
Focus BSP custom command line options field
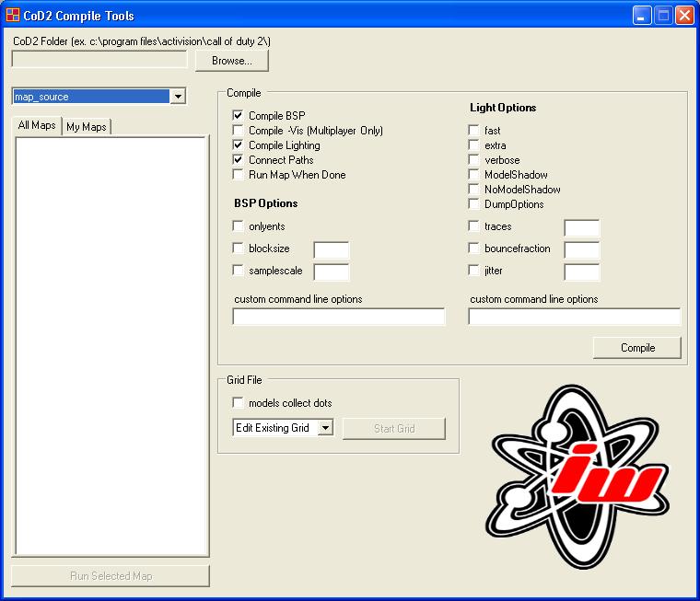[339, 317]
